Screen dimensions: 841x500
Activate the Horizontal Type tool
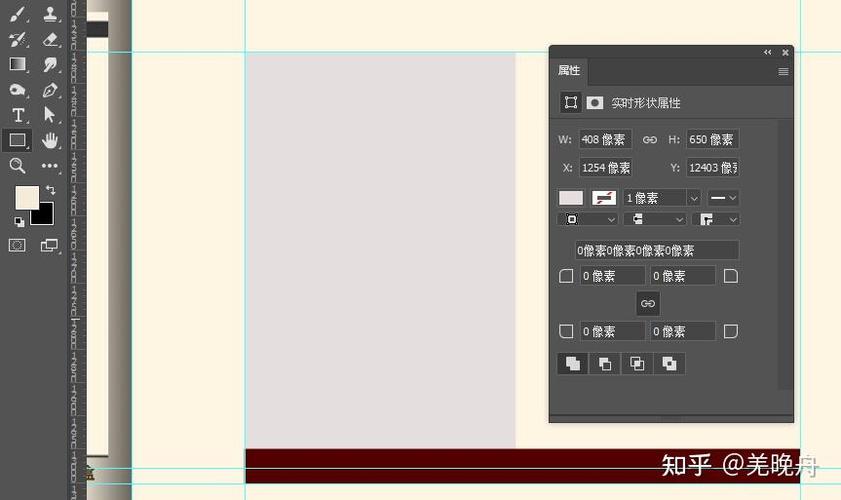point(18,115)
